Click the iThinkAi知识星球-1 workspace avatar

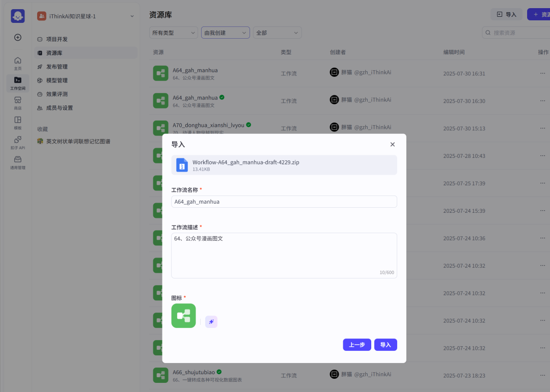[42, 16]
